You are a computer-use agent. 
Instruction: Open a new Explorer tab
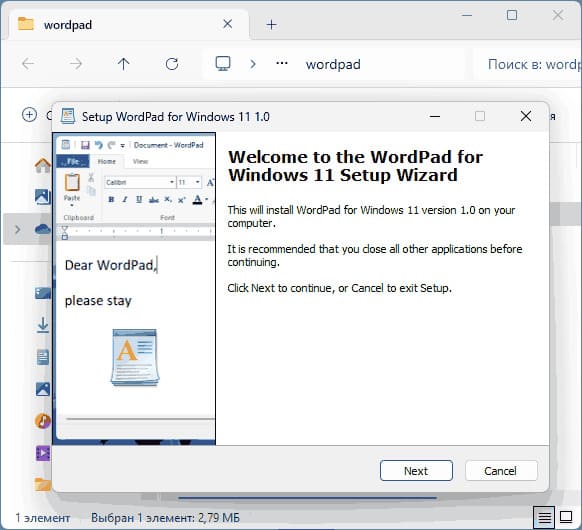pos(271,25)
